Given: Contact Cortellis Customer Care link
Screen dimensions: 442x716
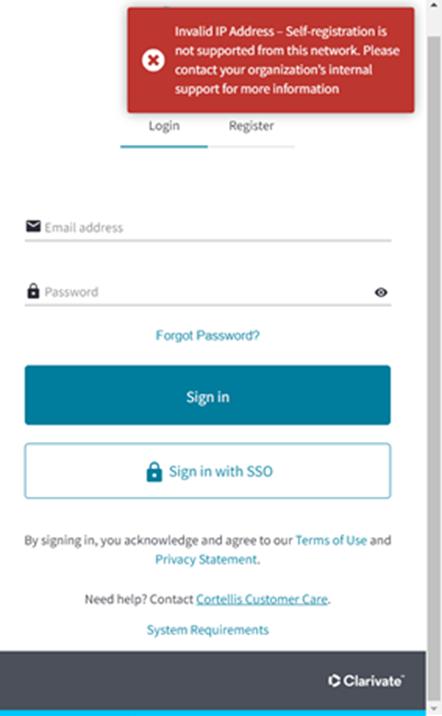Looking at the screenshot, I should click(x=262, y=599).
